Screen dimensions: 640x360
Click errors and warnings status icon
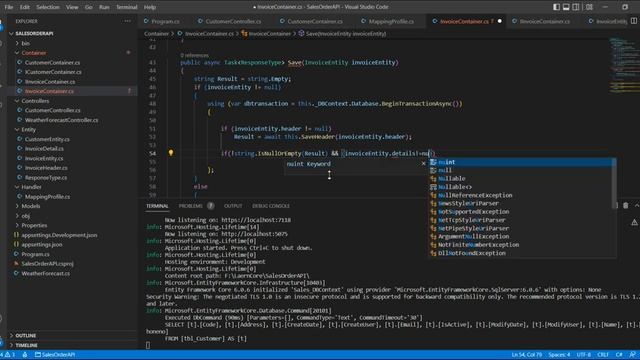(8, 355)
